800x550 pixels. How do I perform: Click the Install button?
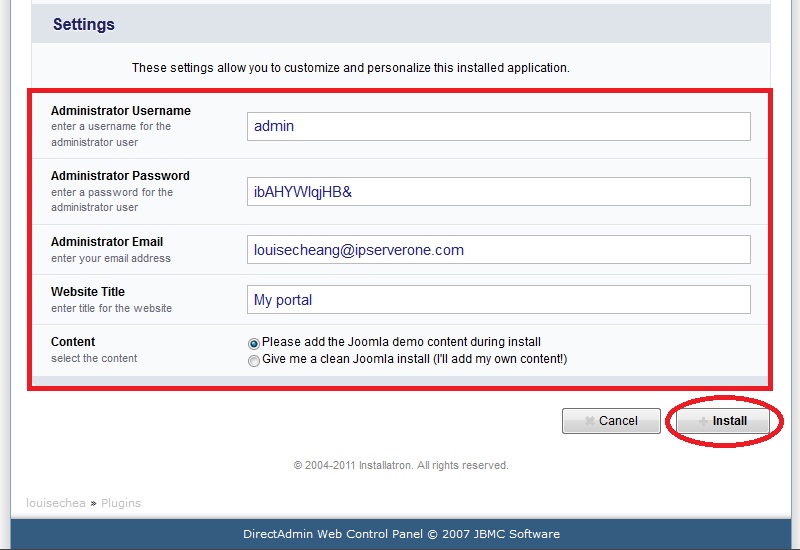click(722, 421)
